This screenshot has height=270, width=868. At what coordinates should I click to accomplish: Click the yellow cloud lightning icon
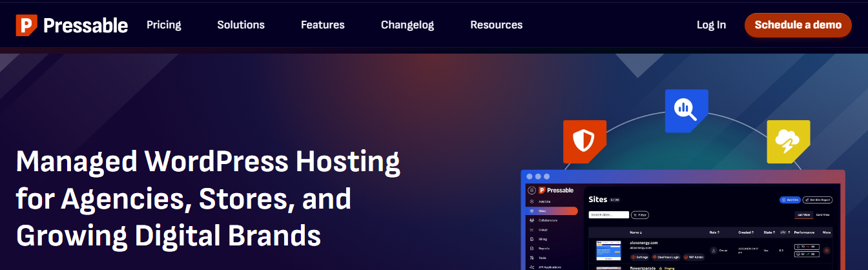[x=788, y=140]
